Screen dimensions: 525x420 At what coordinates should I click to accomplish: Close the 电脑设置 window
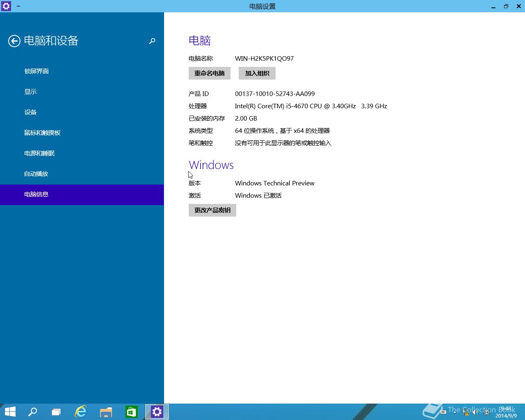pos(518,6)
